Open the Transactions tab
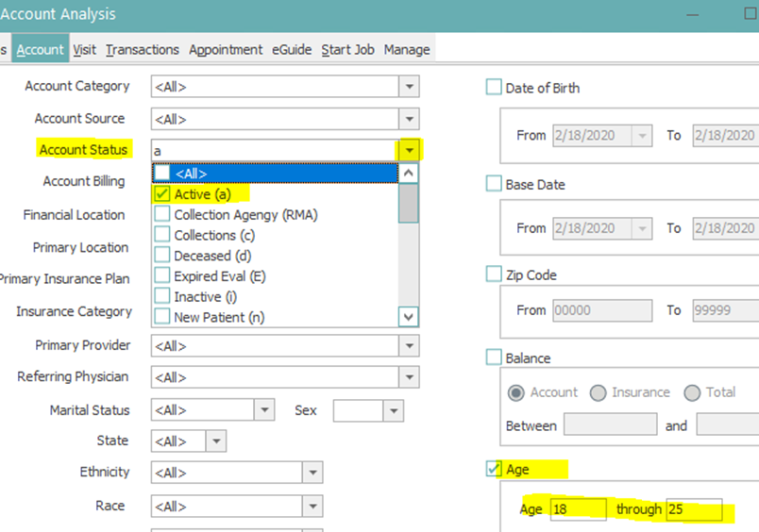 142,49
